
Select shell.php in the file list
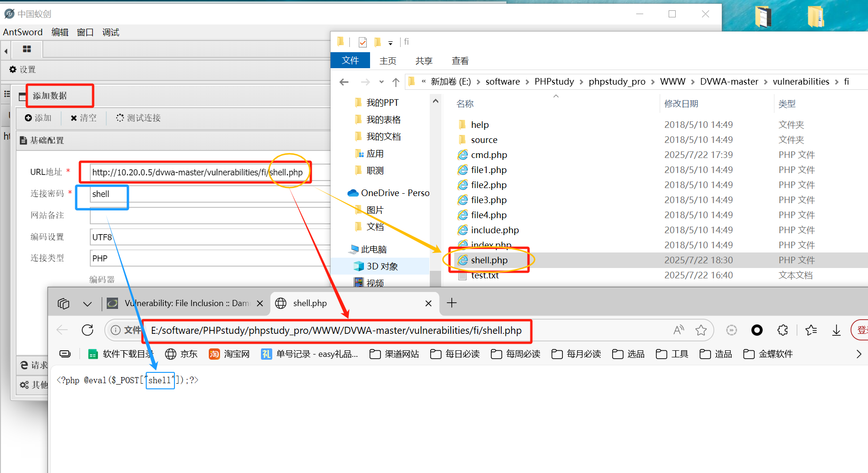489,260
